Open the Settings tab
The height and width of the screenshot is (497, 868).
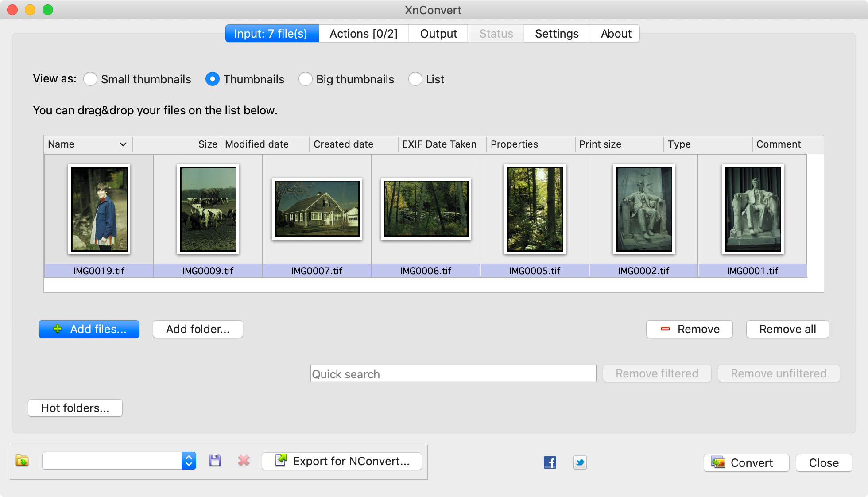[557, 34]
